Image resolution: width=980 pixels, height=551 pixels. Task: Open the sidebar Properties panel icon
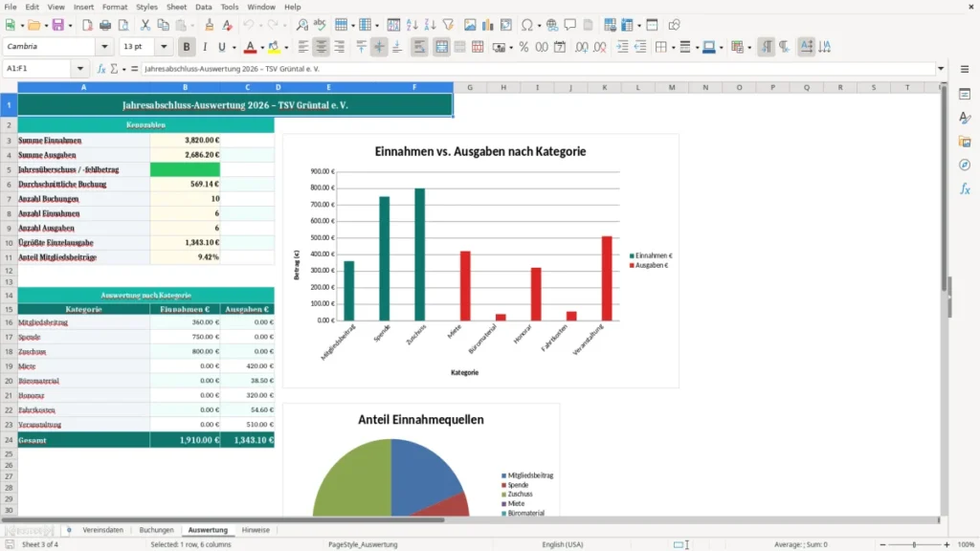(965, 95)
